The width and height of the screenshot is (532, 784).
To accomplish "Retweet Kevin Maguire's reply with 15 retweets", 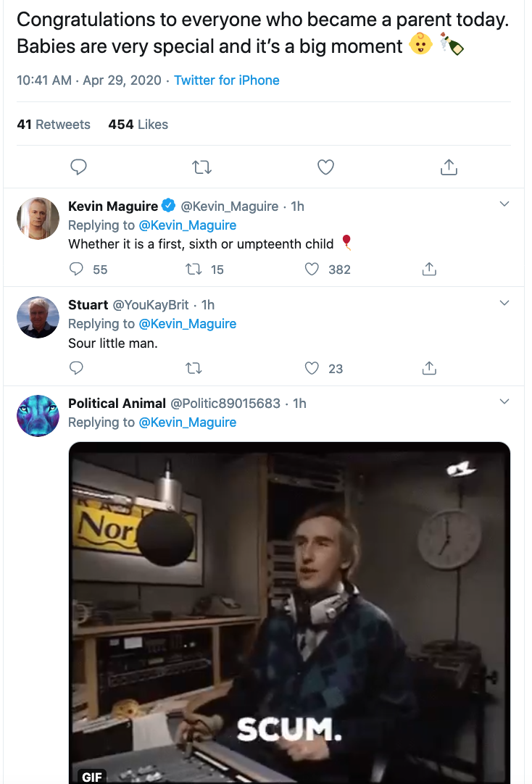I will coord(194,270).
